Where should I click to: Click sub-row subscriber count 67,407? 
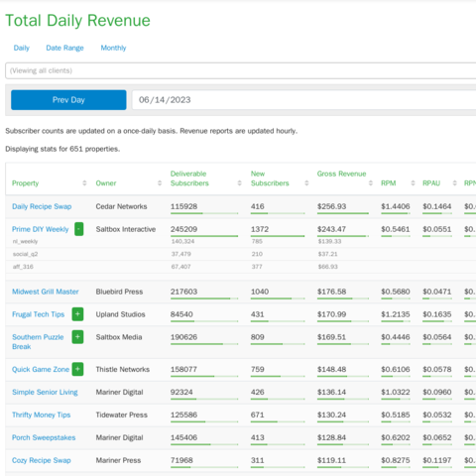point(180,267)
